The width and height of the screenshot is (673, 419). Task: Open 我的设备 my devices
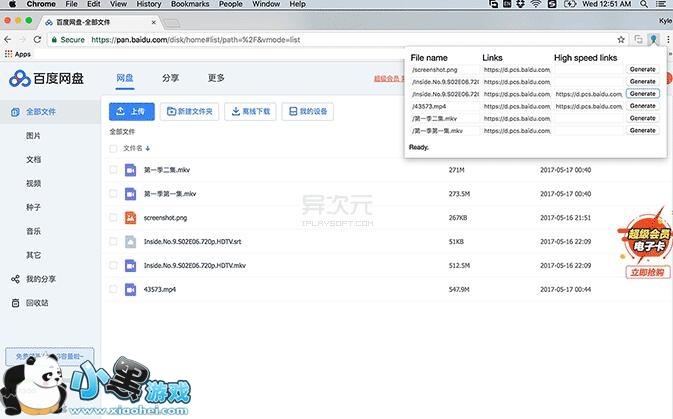click(307, 112)
